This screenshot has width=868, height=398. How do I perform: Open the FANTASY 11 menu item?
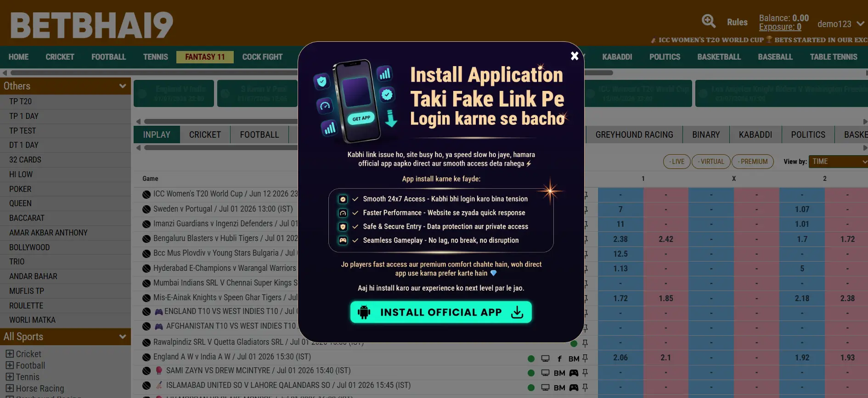click(205, 57)
